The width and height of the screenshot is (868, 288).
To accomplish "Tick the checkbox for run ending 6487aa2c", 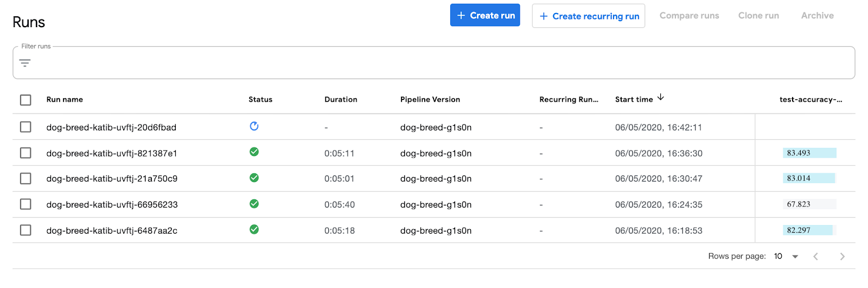I will coord(25,230).
